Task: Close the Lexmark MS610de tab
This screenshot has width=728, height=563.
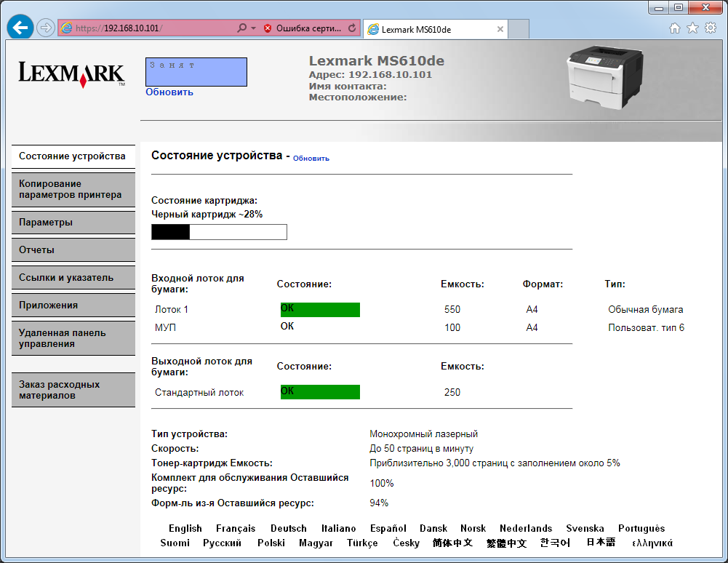Action: [500, 29]
